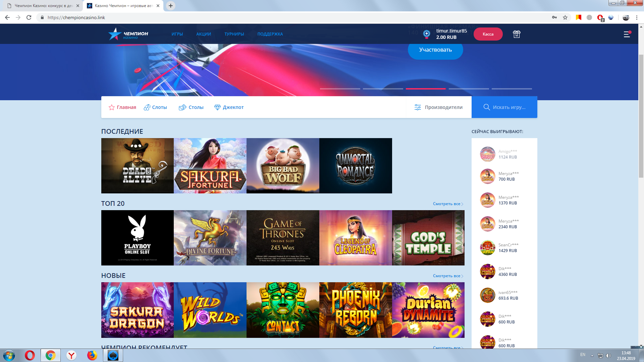Select the second banner slide indicator
Screen dimensions: 644x362
coord(383,89)
